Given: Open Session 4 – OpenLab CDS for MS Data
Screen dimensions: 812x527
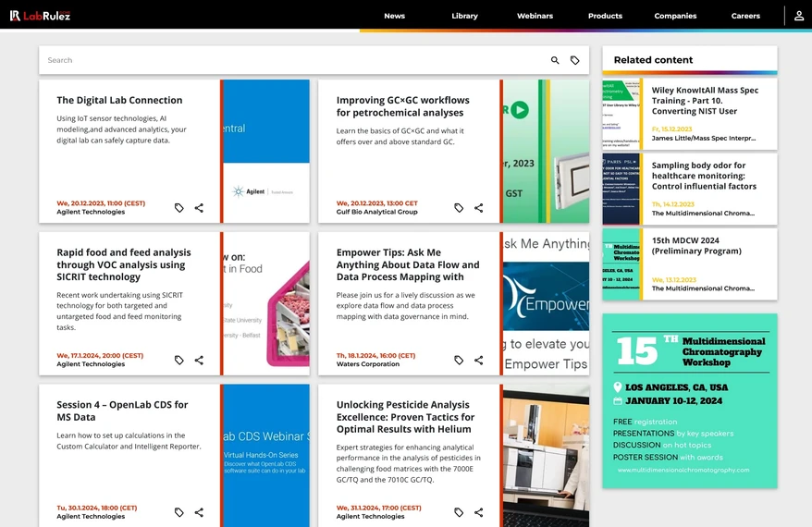Looking at the screenshot, I should click(122, 411).
